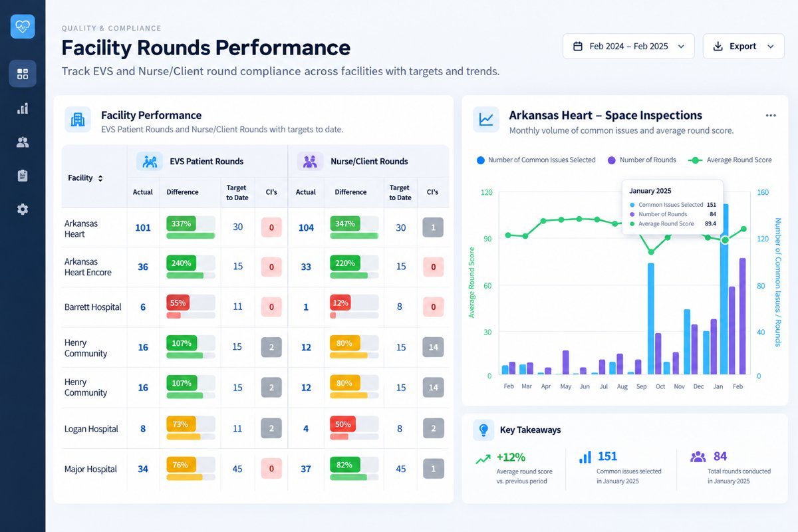Click Arkansas Heart EVS actual value 101
This screenshot has width=798, height=532.
pyautogui.click(x=143, y=227)
